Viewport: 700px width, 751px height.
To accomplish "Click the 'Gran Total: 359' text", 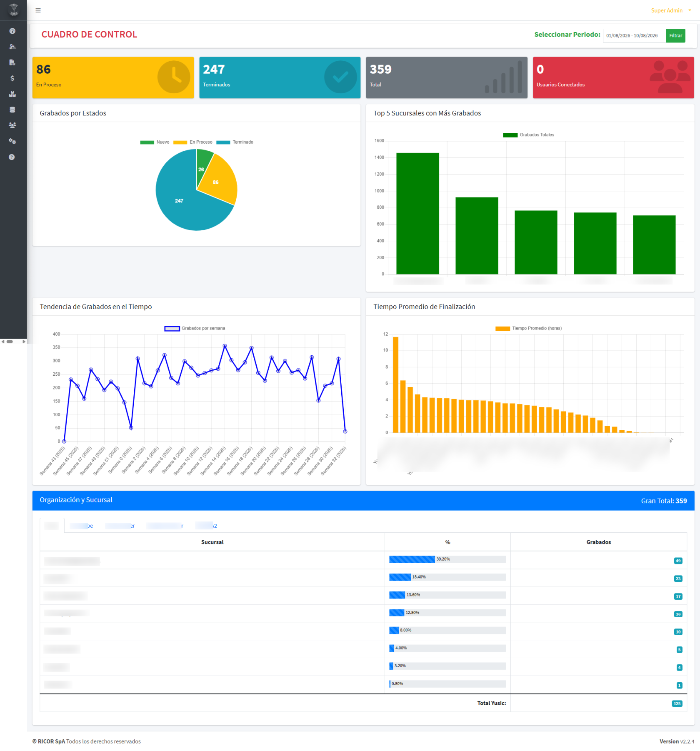I will coord(664,501).
